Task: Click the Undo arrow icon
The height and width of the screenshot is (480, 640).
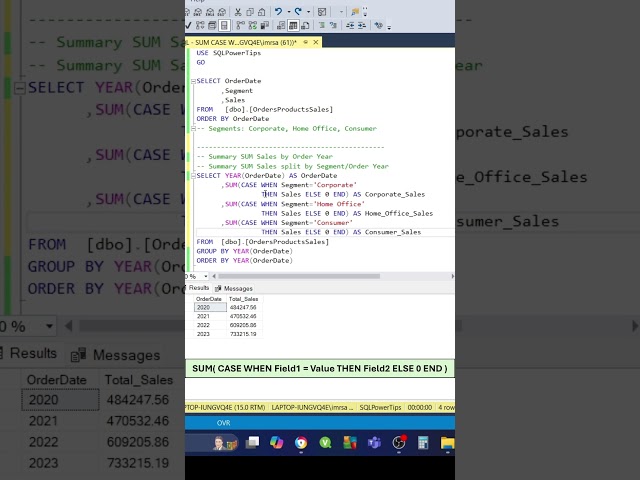Action: 278,12
